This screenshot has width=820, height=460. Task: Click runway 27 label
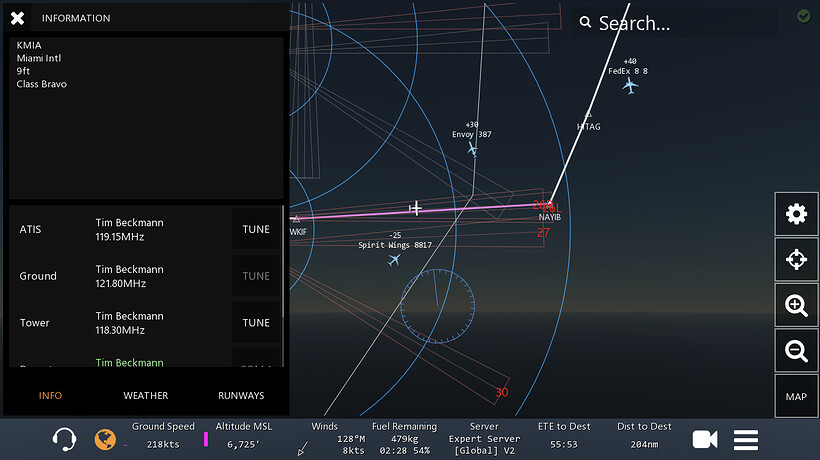(543, 233)
